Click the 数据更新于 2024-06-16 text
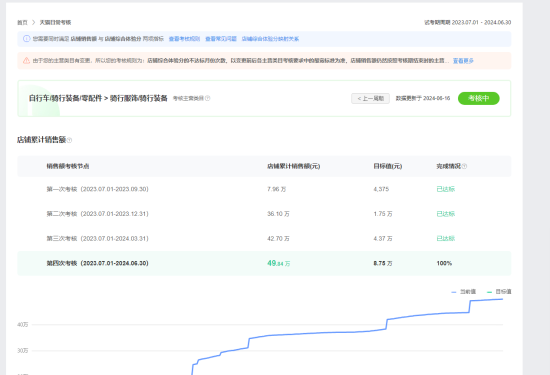 click(x=423, y=98)
